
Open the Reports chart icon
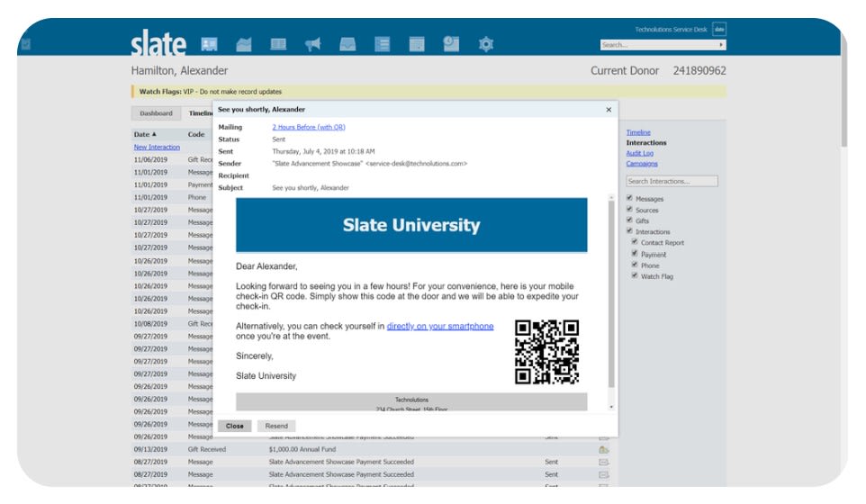244,44
